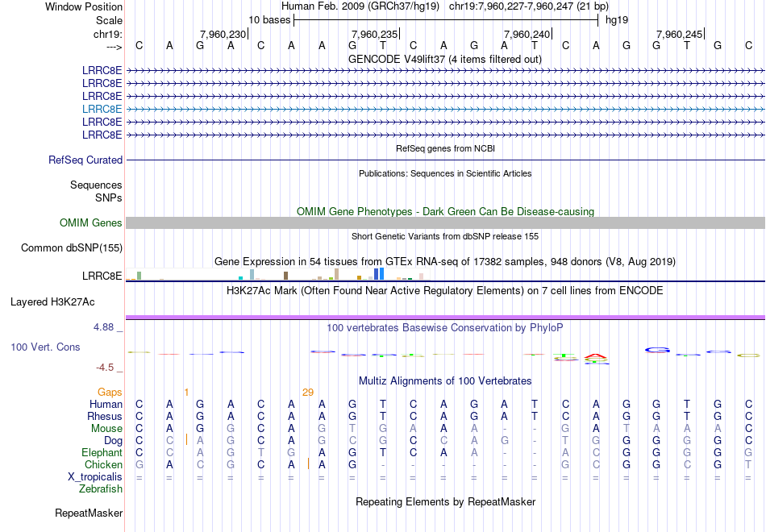This screenshot has height=532, width=766.
Task: Click the Common dbSNP(155) track label
Action: pyautogui.click(x=71, y=247)
